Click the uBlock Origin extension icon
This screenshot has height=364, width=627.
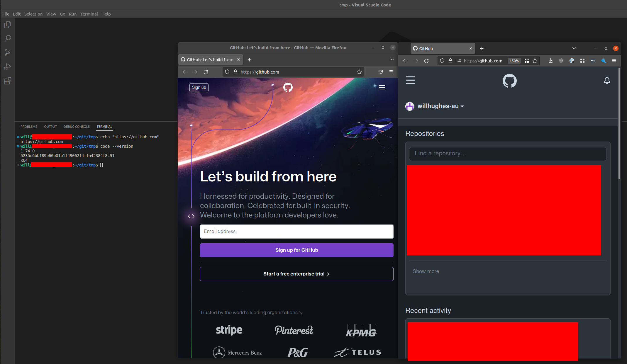[x=561, y=61]
